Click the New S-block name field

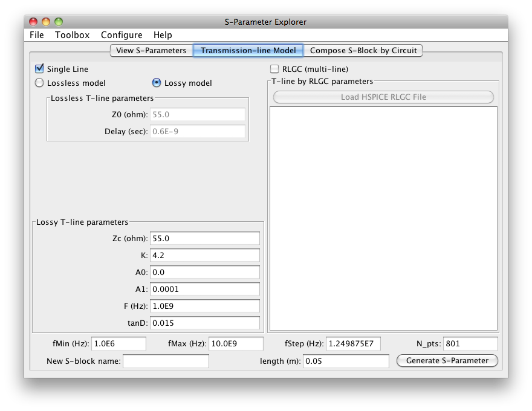click(166, 361)
